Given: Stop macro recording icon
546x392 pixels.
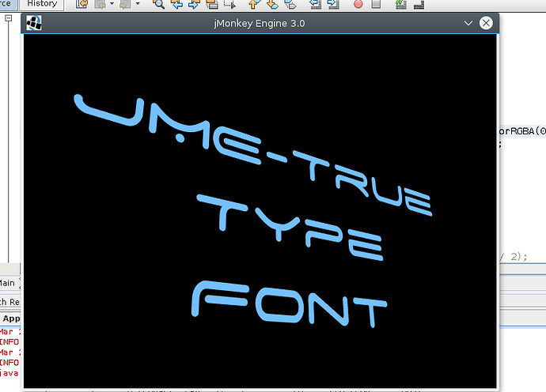Looking at the screenshot, I should [x=376, y=4].
